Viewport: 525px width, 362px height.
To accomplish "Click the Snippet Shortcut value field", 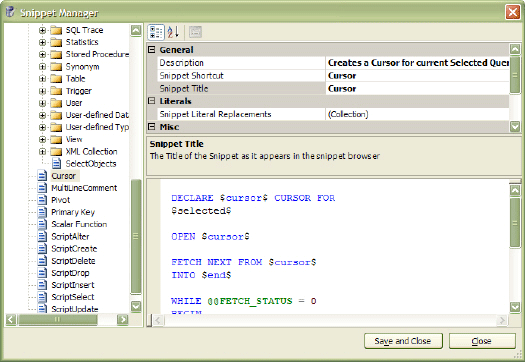I will [417, 76].
